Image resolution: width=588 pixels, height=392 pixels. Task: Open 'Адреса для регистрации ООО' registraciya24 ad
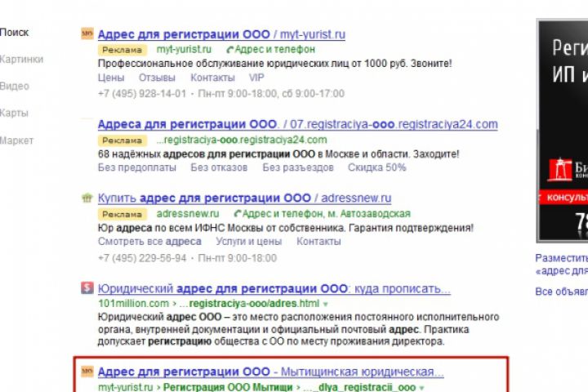point(298,124)
